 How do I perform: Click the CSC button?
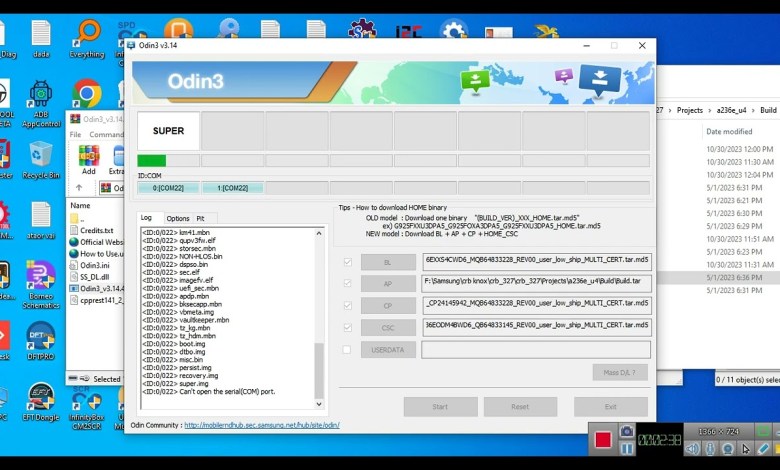click(x=388, y=327)
